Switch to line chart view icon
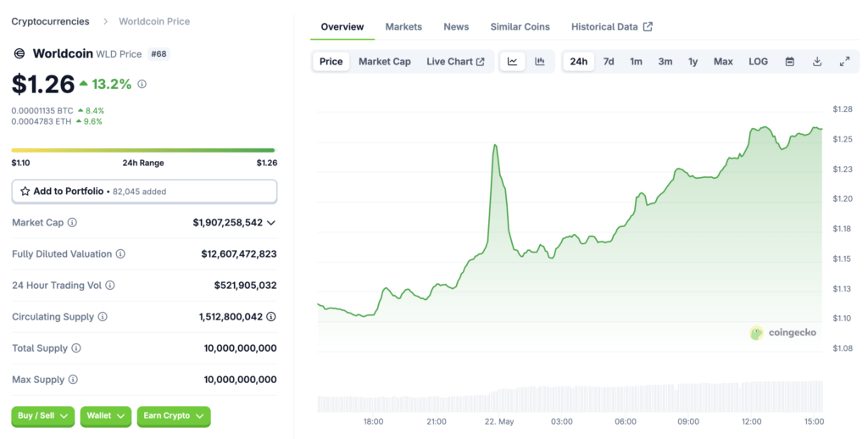The height and width of the screenshot is (439, 868). (x=513, y=62)
